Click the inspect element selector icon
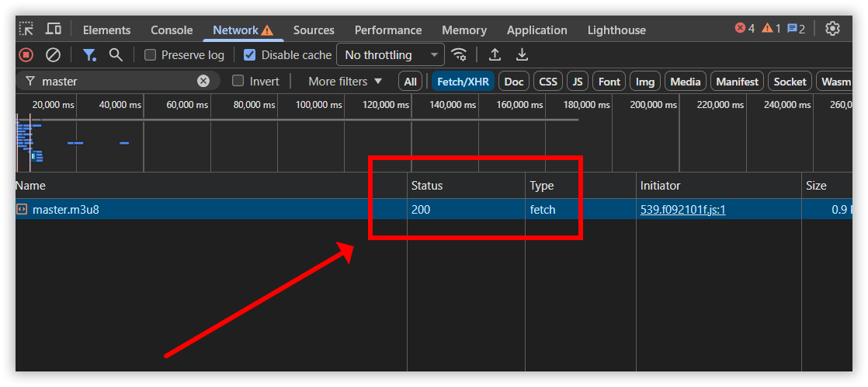This screenshot has height=387, width=868. [26, 29]
